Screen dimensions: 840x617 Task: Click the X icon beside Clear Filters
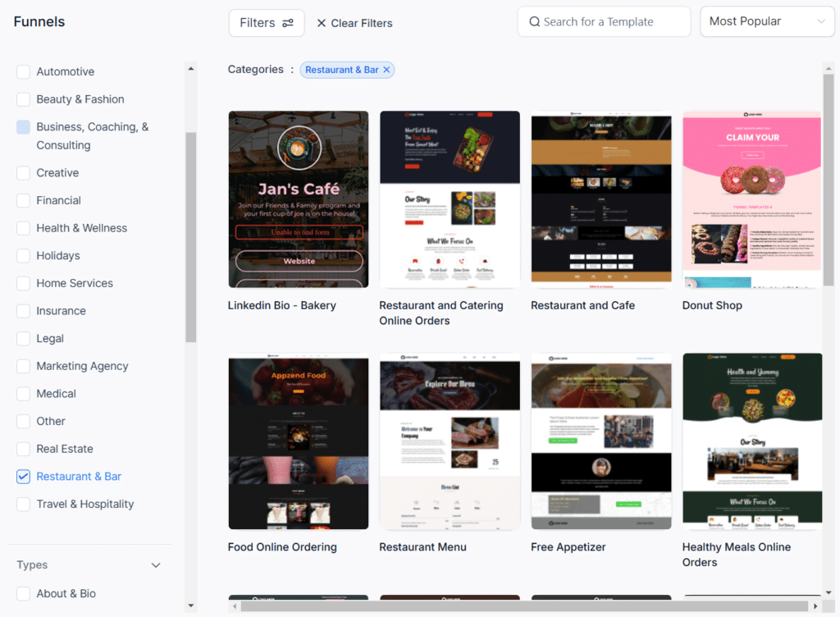pyautogui.click(x=322, y=23)
